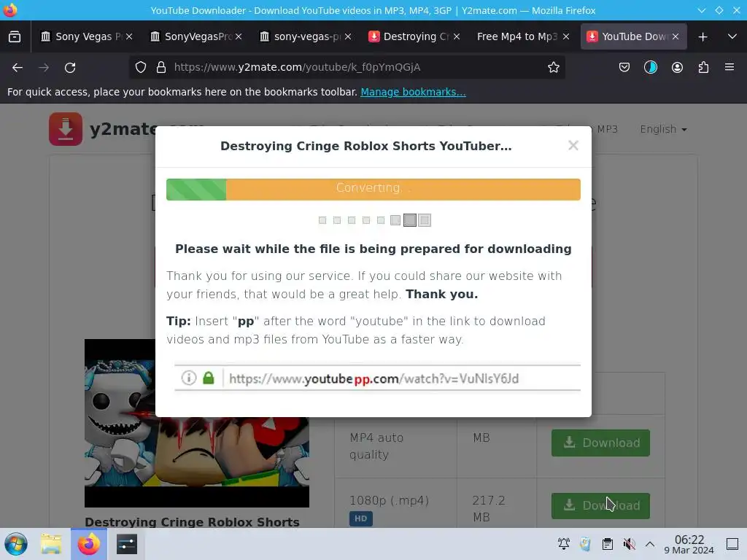This screenshot has height=560, width=747.
Task: Close the 'SonyVegasPro' tab
Action: (x=239, y=36)
